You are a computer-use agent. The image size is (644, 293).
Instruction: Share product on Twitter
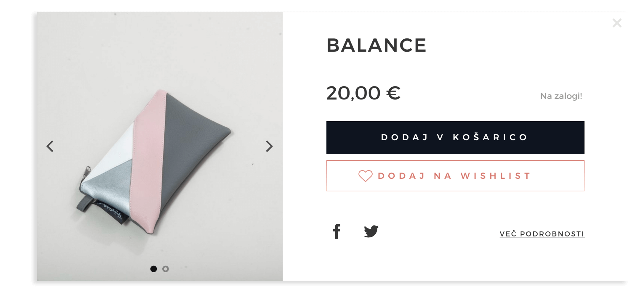371,231
